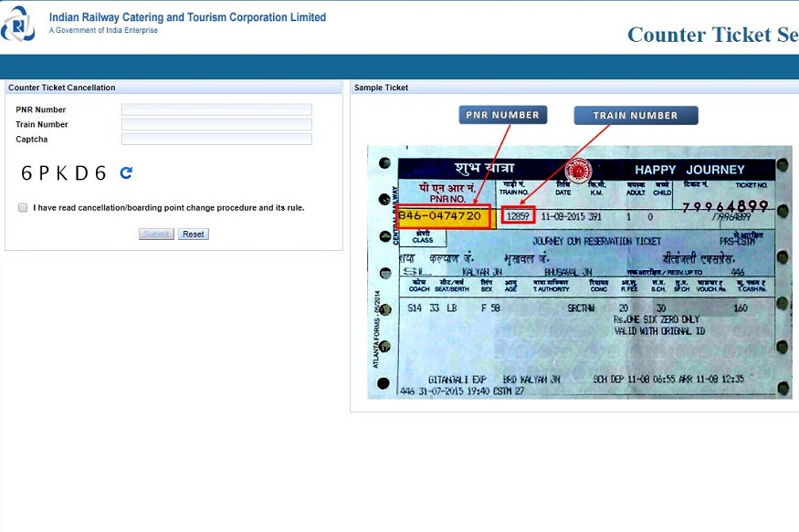The width and height of the screenshot is (799, 532).
Task: Click the Counter Ticket Cancellation panel heading
Action: pos(62,88)
